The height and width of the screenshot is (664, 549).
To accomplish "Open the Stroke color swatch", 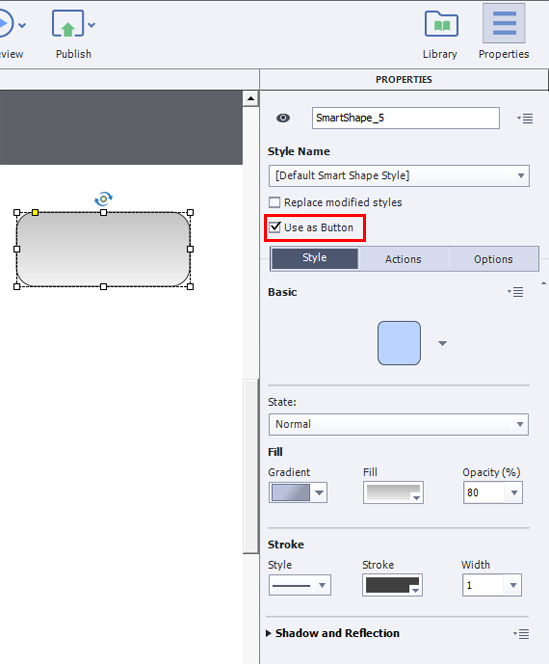I will pos(392,585).
